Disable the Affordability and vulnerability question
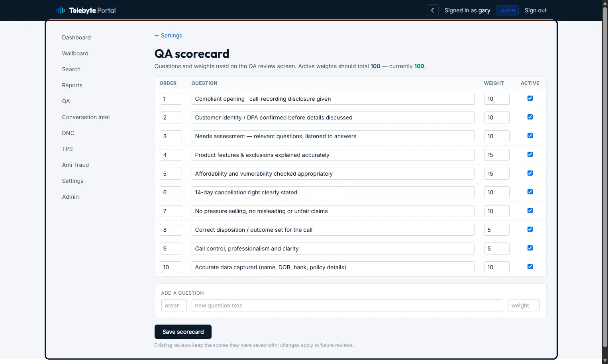Image resolution: width=608 pixels, height=364 pixels. pos(530,173)
